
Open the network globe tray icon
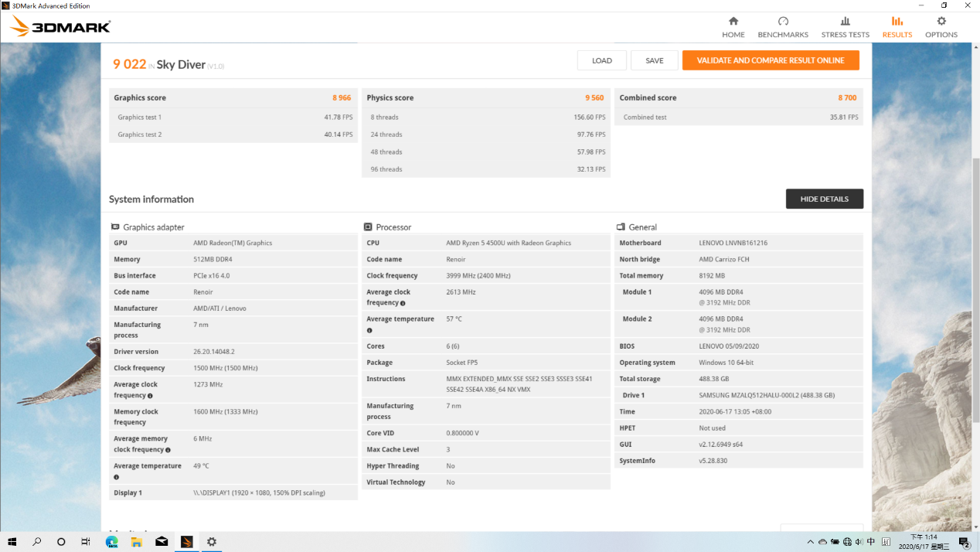click(847, 542)
